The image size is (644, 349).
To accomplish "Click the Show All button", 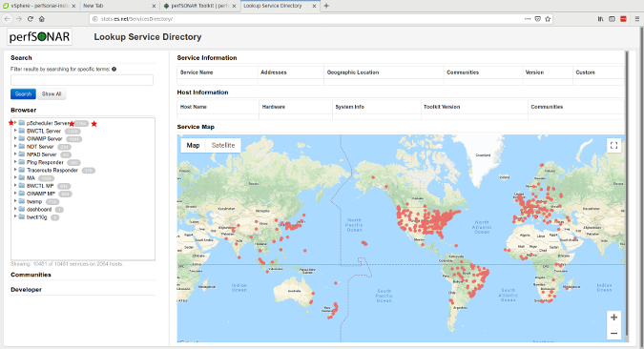I will pos(52,94).
